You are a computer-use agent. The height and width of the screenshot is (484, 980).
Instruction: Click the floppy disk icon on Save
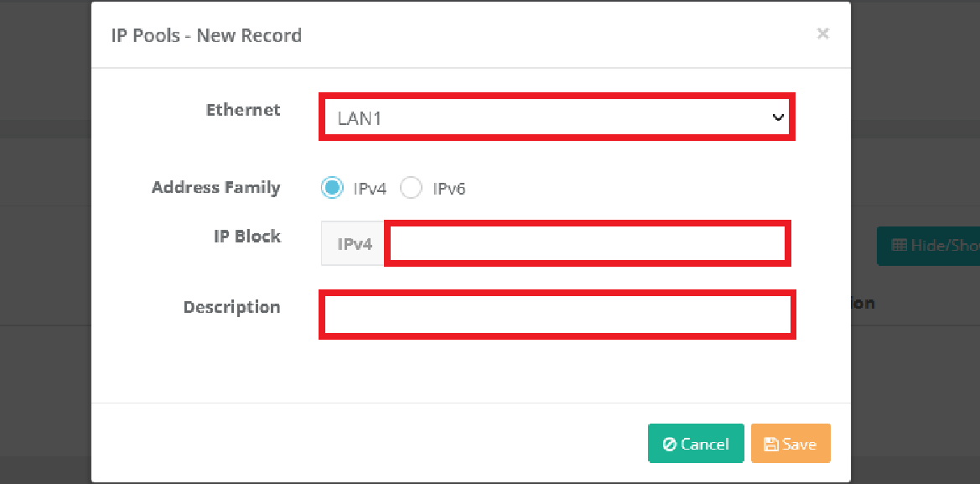click(x=771, y=445)
